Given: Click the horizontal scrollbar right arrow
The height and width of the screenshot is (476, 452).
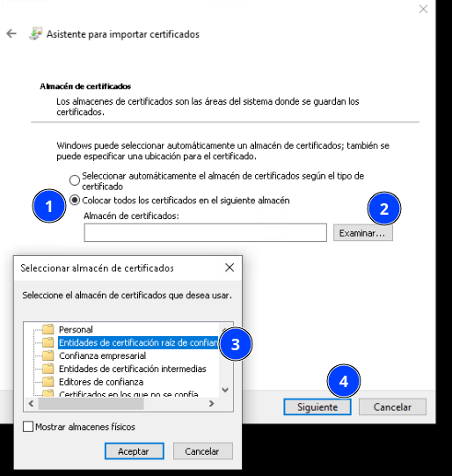Looking at the screenshot, I should click(x=211, y=404).
